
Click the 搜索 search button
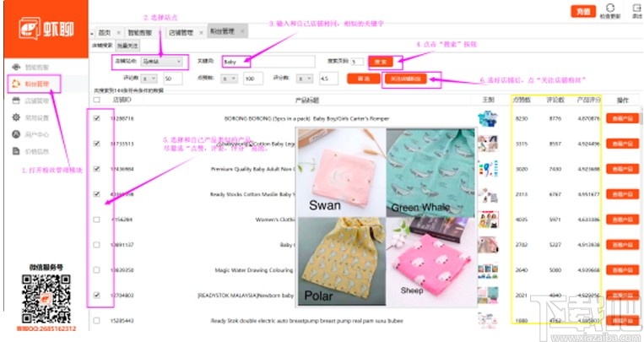381,62
